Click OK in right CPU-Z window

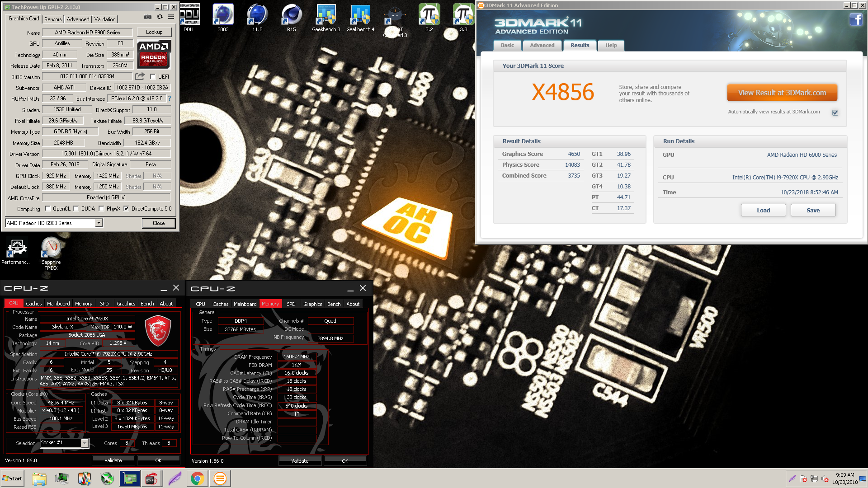pos(345,461)
